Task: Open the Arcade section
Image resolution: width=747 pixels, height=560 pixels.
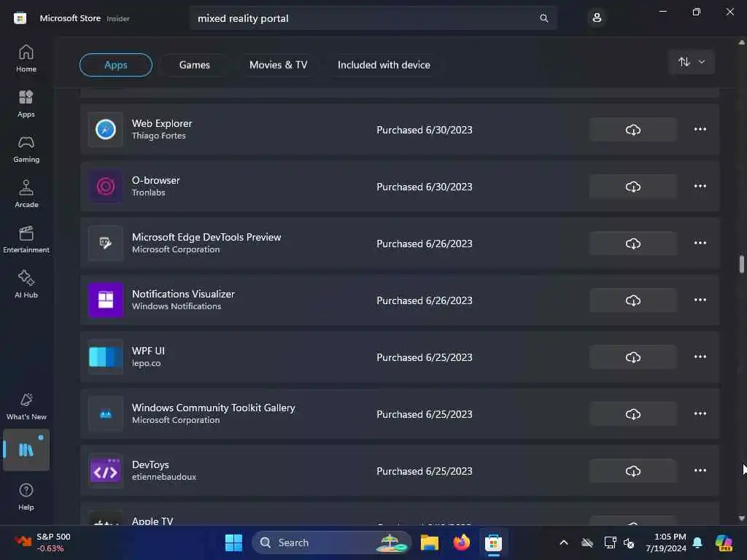Action: [26, 194]
